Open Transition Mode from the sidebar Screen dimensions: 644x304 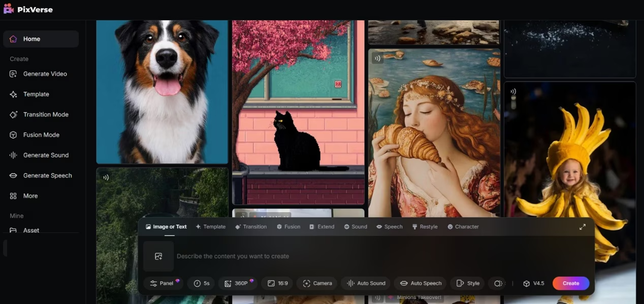click(x=46, y=114)
